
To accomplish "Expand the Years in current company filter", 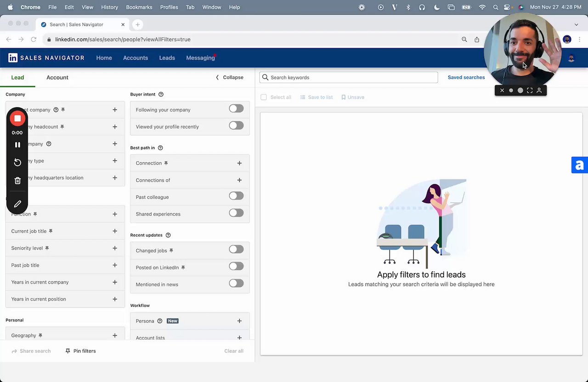I will (115, 282).
